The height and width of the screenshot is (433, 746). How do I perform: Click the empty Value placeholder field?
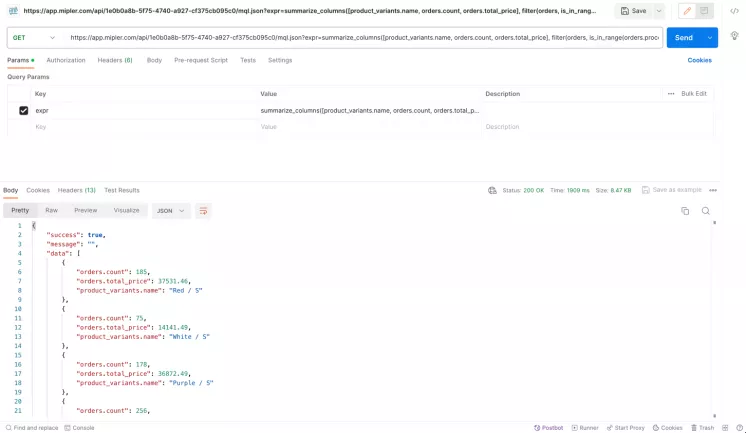(x=370, y=127)
